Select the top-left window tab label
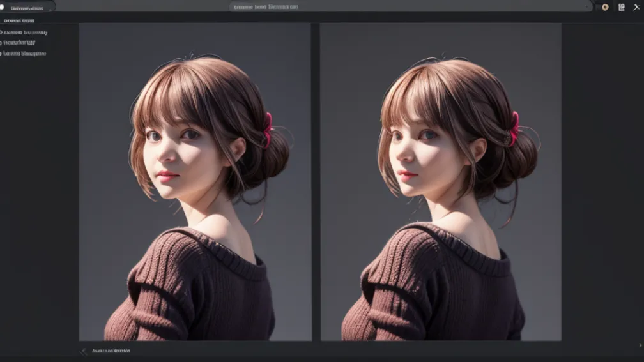Screen dimensions: 644x362 click(x=27, y=8)
